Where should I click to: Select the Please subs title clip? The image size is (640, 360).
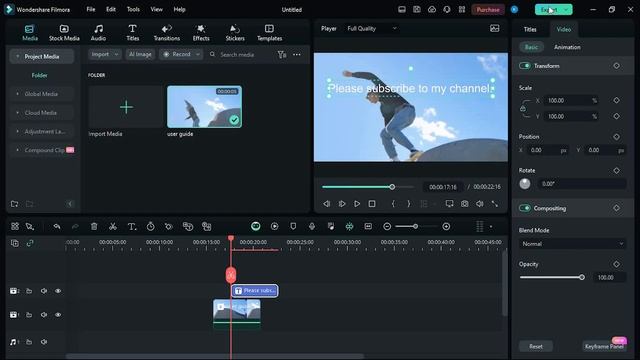coord(255,291)
